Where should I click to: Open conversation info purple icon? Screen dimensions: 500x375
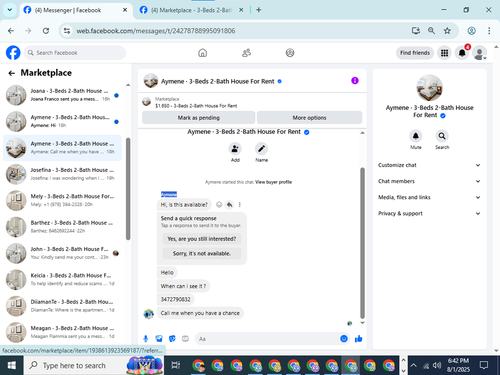tap(355, 81)
